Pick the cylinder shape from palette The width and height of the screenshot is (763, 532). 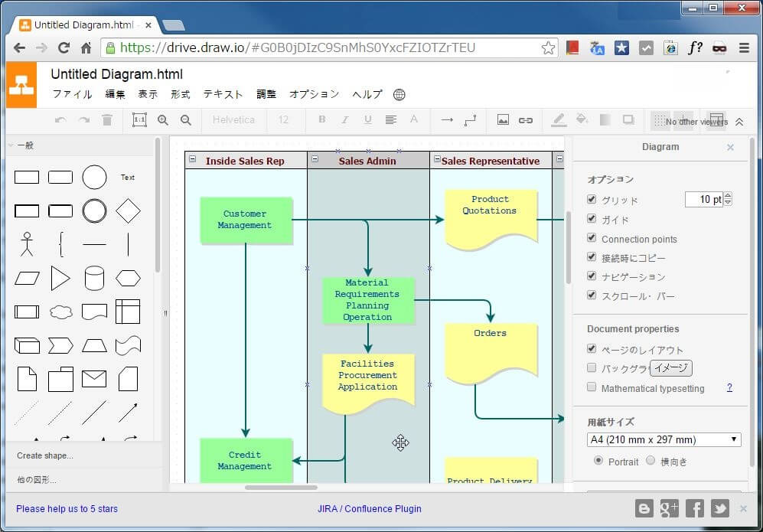pos(94,278)
